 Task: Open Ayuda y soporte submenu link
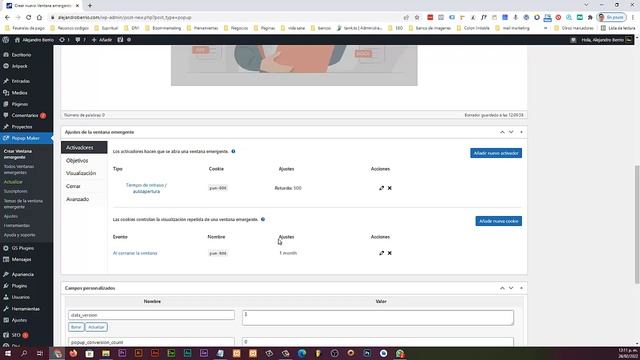pyautogui.click(x=19, y=235)
